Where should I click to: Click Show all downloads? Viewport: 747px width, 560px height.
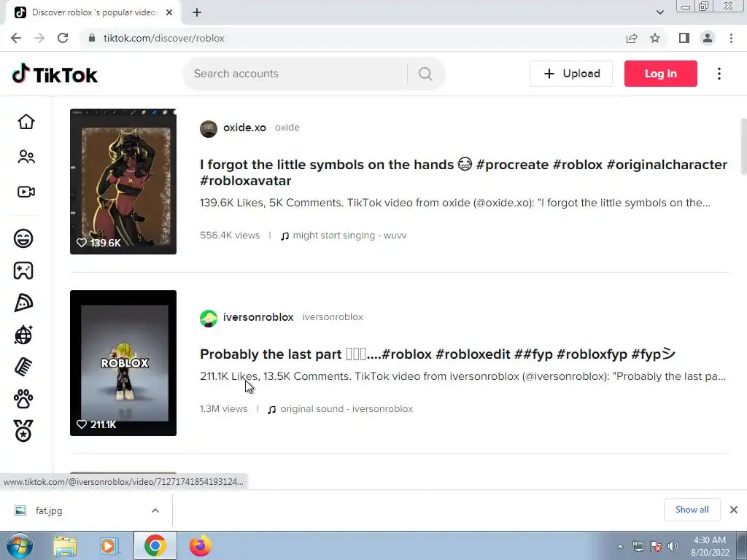(x=692, y=510)
